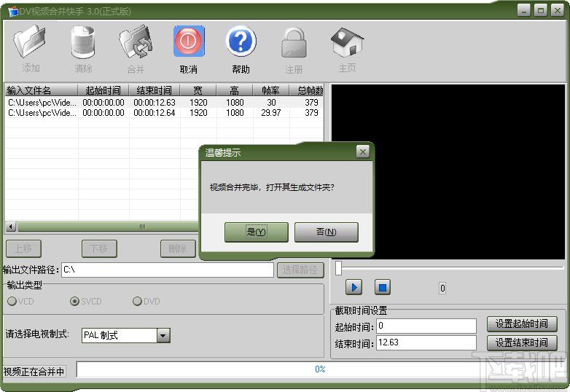Viewport: 570px width, 392px height.
Task: Click the 帧率 column header
Action: (271, 90)
